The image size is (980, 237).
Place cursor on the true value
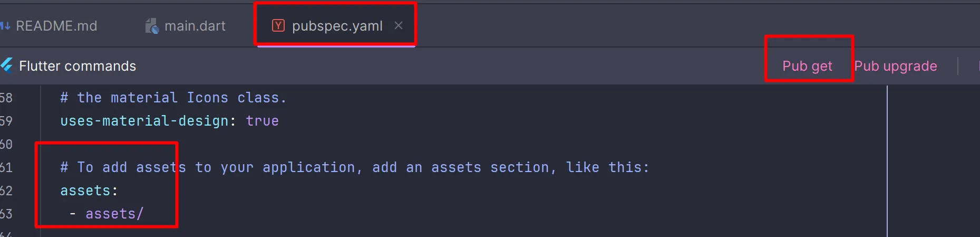[262, 121]
